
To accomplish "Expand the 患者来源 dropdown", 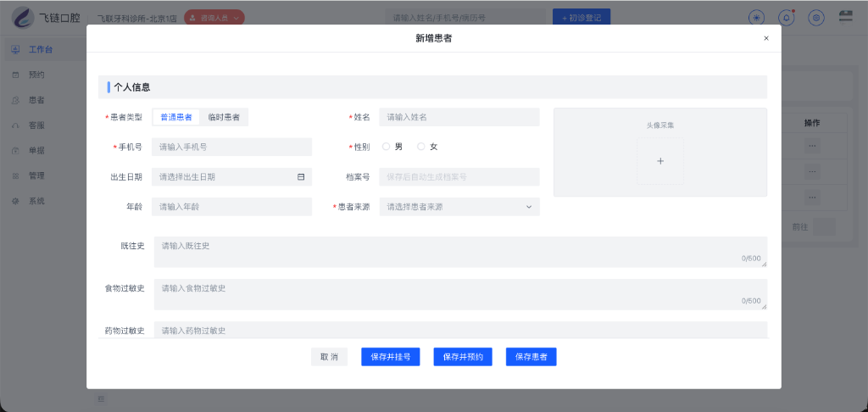I will click(459, 207).
